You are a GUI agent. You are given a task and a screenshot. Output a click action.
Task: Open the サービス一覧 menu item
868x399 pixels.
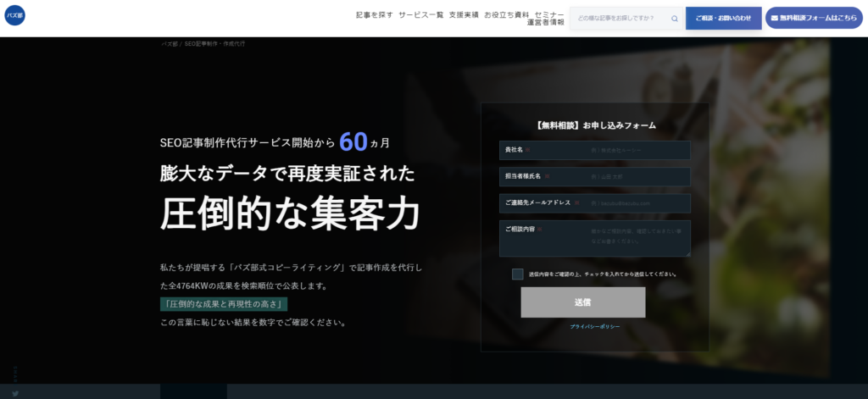pos(421,15)
